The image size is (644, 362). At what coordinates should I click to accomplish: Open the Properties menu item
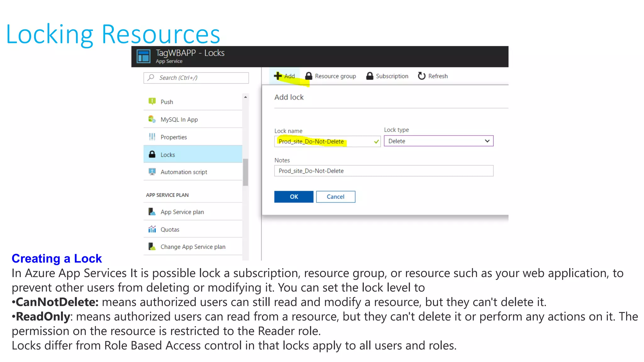click(193, 137)
